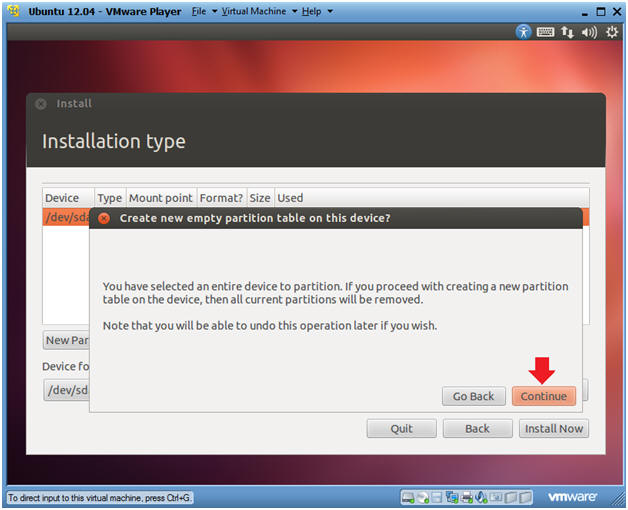
Task: Click the Install Now button
Action: [554, 428]
